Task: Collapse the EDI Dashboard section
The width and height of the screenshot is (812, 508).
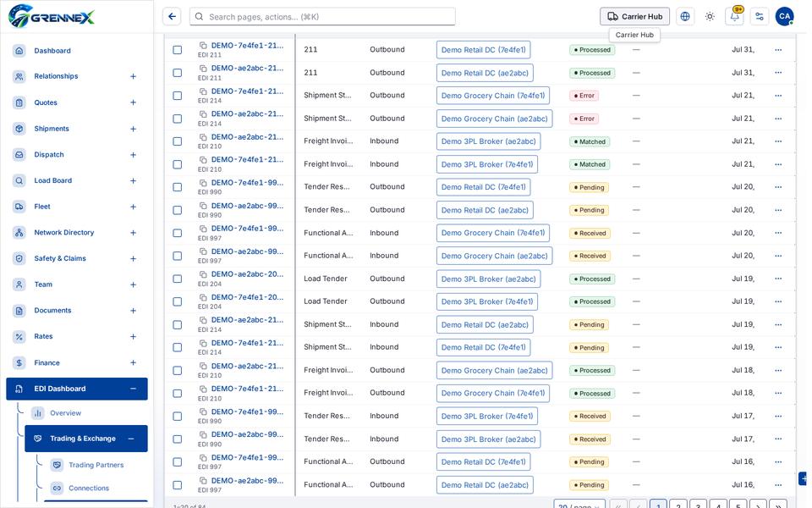Action: pyautogui.click(x=133, y=389)
